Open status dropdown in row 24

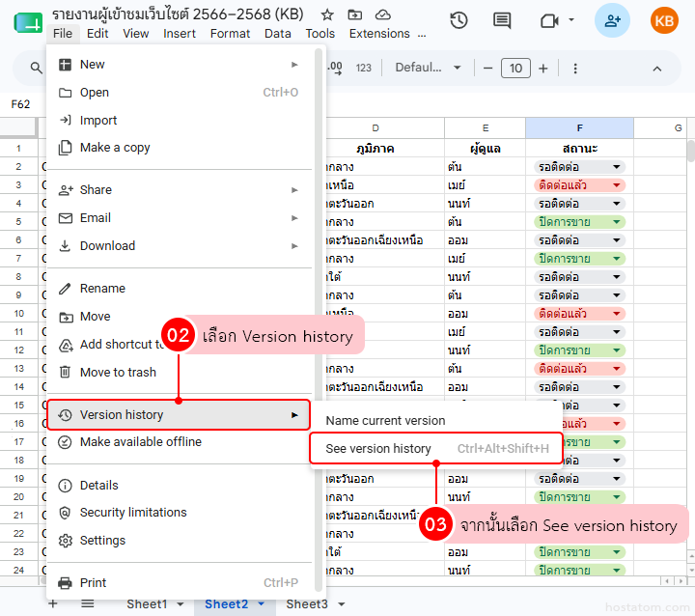[616, 571]
